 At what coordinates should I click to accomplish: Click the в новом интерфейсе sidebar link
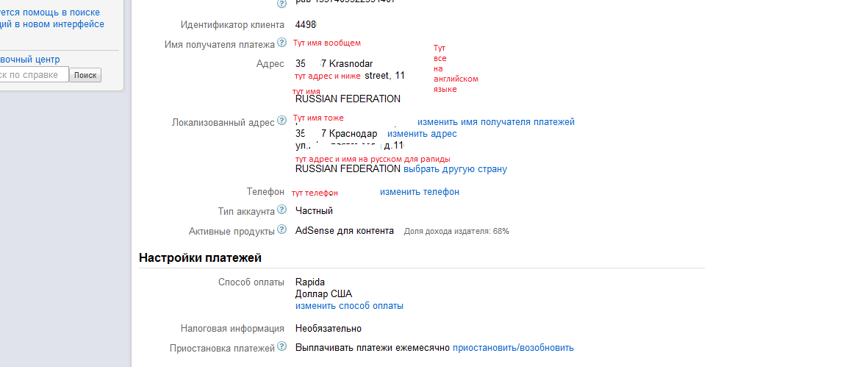point(55,24)
